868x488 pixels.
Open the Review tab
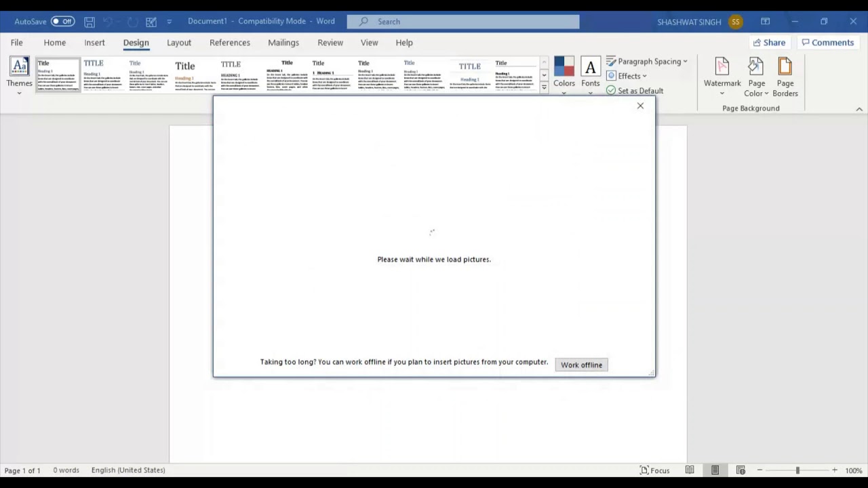(x=330, y=43)
